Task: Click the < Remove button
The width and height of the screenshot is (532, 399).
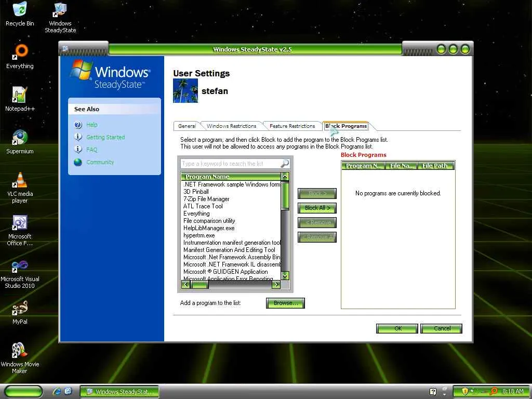Action: 317,222
